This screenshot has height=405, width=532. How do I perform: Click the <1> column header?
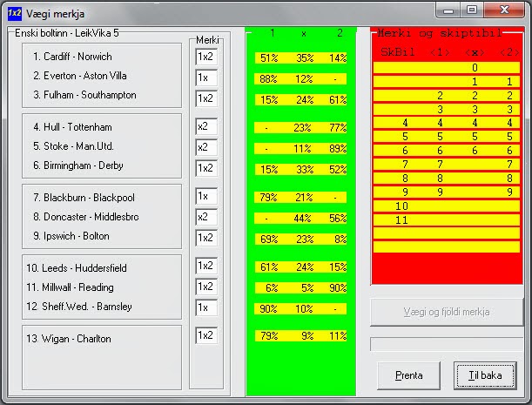pos(440,52)
